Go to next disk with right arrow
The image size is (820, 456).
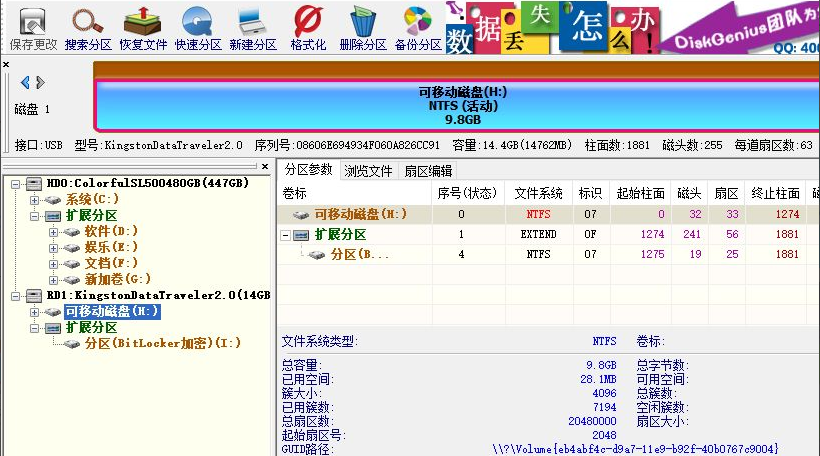coord(40,83)
